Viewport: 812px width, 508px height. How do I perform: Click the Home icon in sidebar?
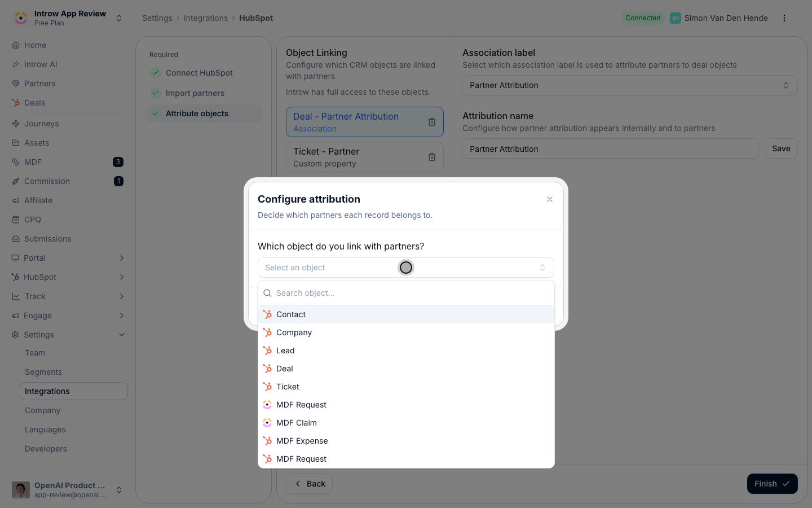point(16,45)
